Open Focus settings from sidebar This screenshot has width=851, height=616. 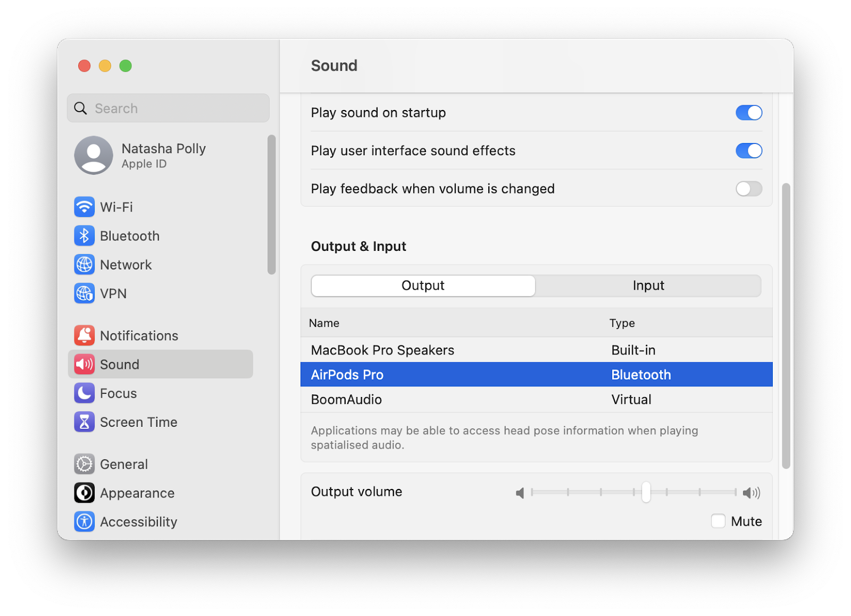118,393
